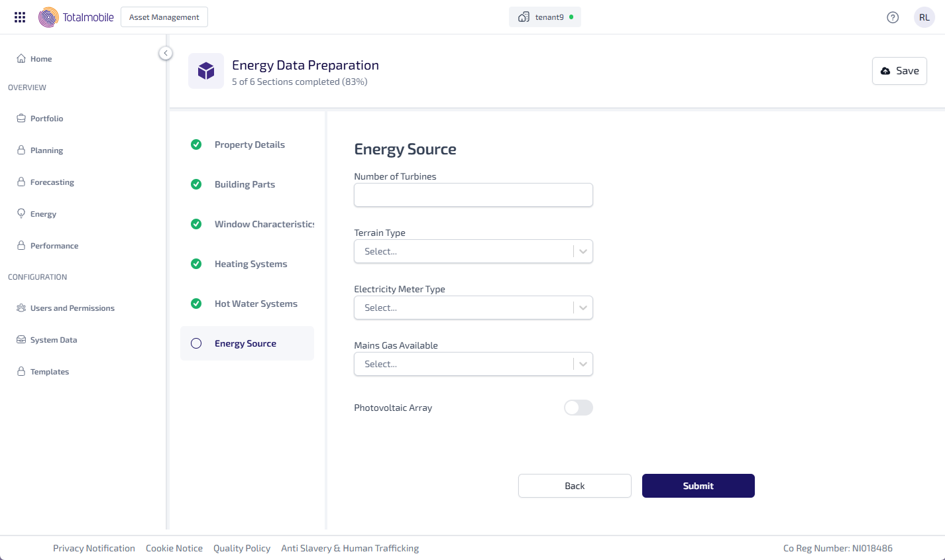
Task: Open the Terrain Type dropdown
Action: (x=473, y=251)
